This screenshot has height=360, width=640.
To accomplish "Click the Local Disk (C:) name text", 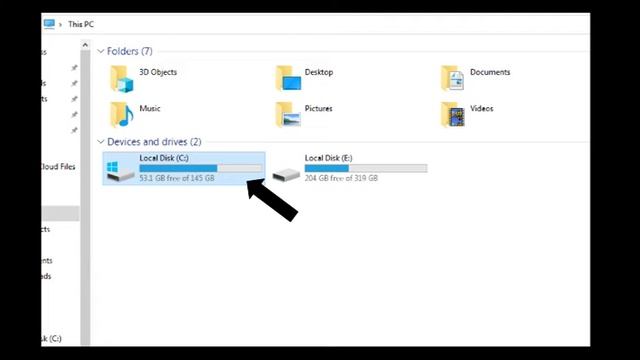I will [164, 158].
